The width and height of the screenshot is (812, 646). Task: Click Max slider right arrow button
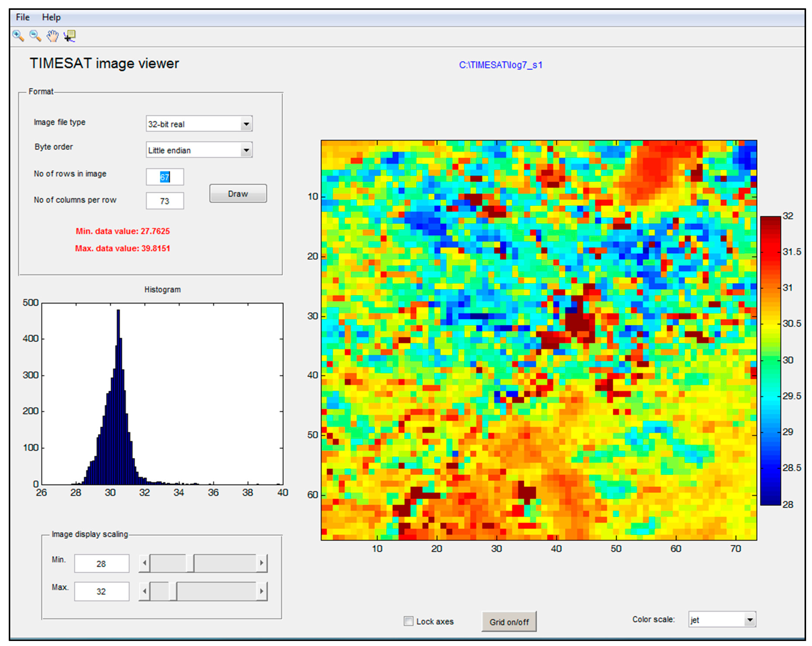(262, 591)
